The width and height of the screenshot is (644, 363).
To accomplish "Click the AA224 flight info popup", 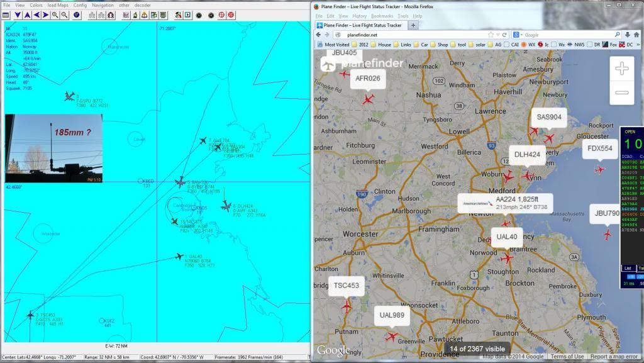I will (x=506, y=203).
